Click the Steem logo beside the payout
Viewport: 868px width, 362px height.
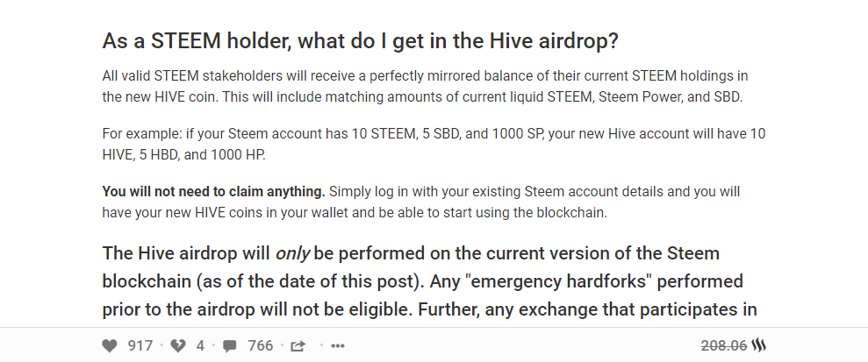[x=760, y=345]
